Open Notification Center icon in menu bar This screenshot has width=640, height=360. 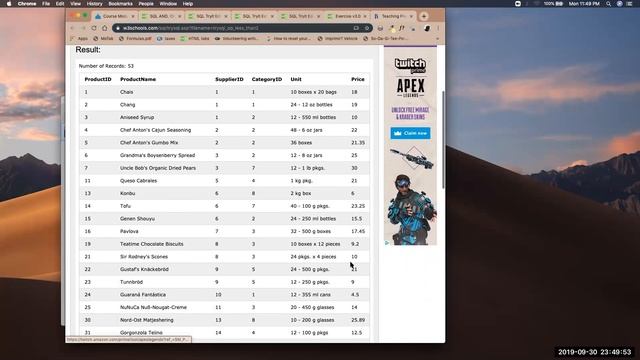[629, 4]
